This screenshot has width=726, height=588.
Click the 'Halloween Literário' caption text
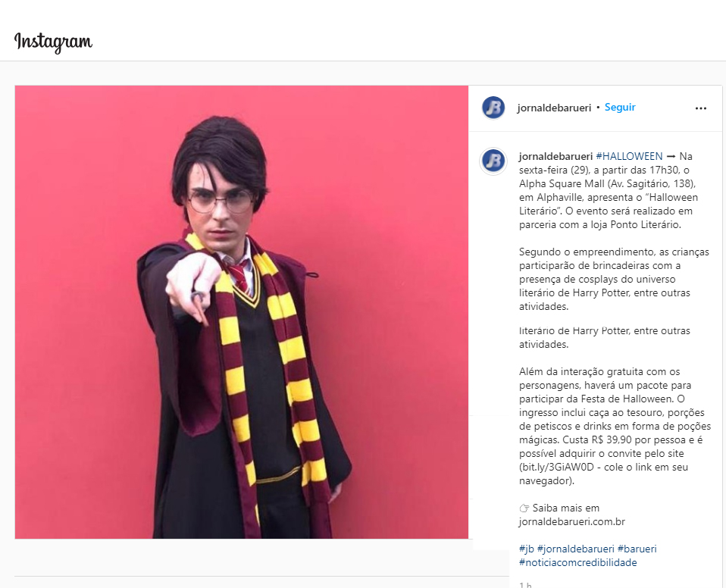(608, 204)
